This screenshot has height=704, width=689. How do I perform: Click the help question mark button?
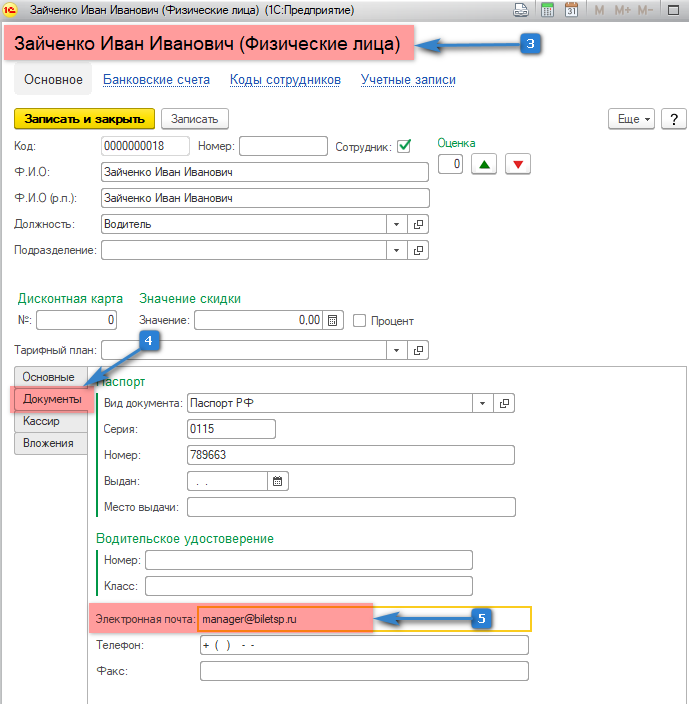click(673, 119)
